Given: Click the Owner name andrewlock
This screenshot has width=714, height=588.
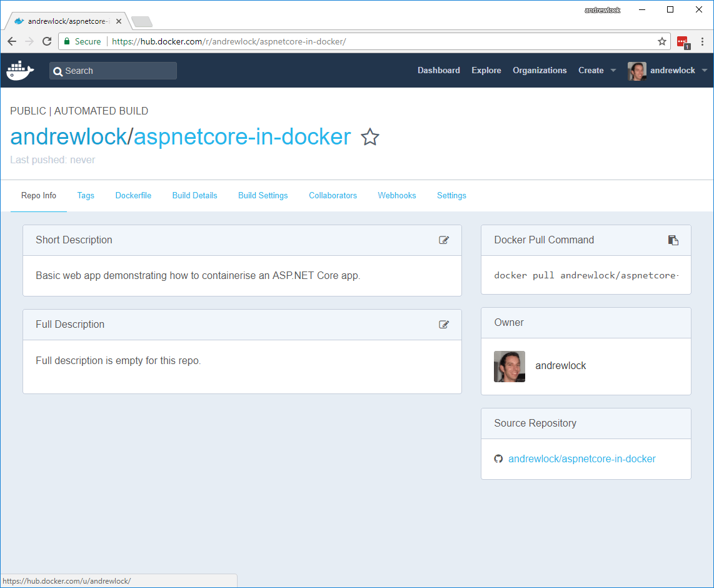Looking at the screenshot, I should coord(561,366).
